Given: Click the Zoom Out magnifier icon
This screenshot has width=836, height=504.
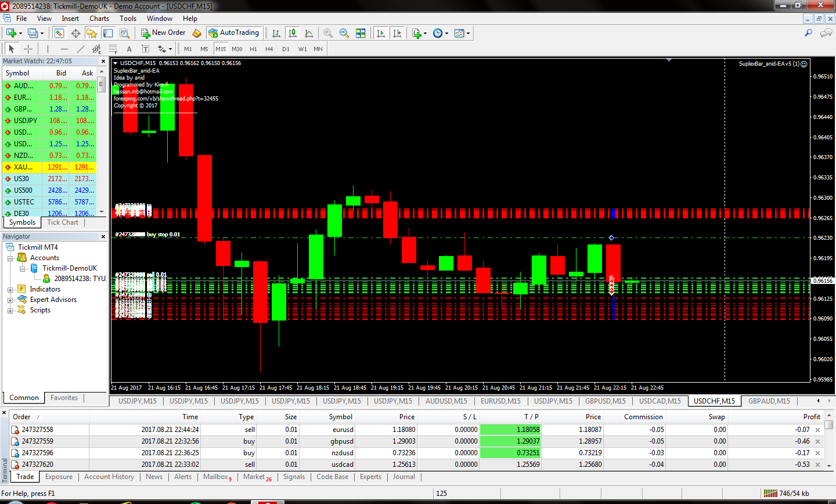Looking at the screenshot, I should tap(344, 33).
